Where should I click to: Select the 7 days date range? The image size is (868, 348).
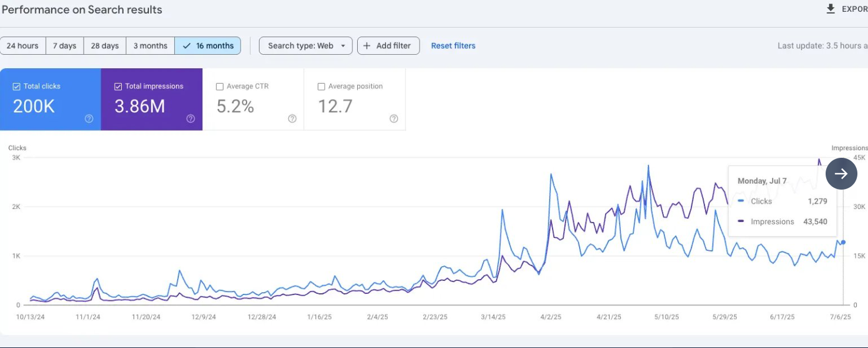(64, 45)
